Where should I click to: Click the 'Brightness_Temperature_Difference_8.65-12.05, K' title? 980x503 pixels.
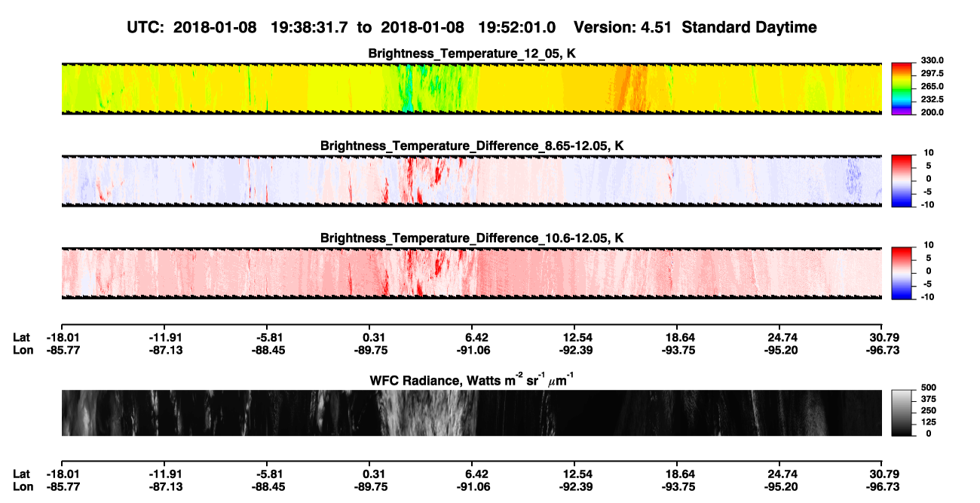tap(472, 145)
